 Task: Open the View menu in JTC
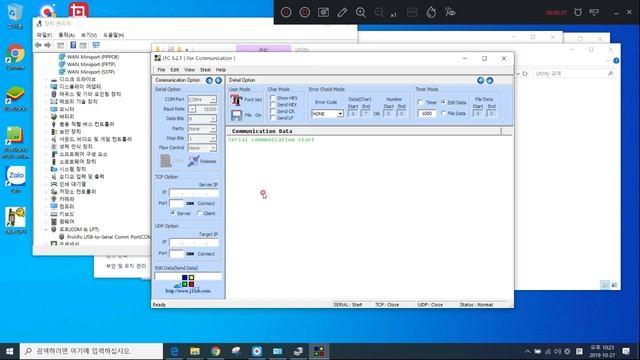[189, 70]
